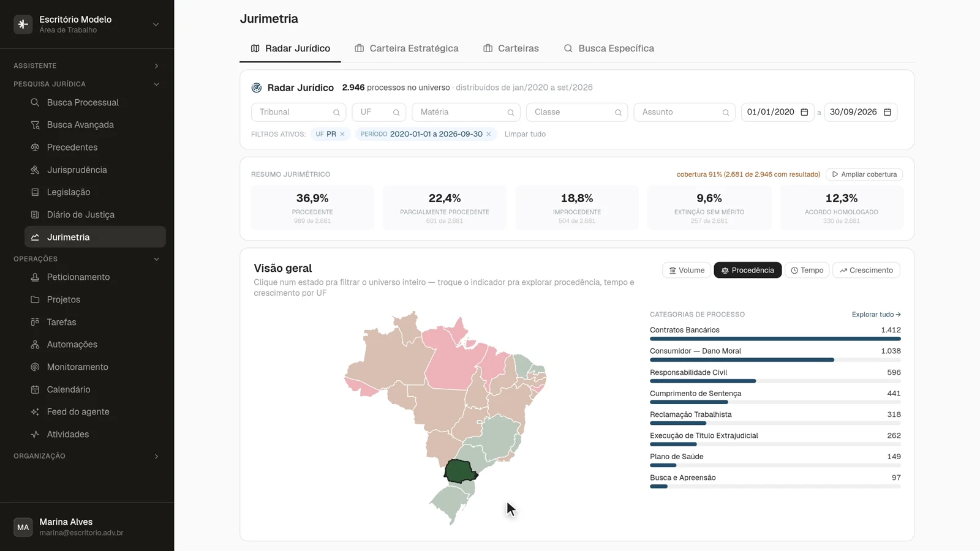Viewport: 980px width, 551px height.
Task: Select the Radar Jurídico tab
Action: pos(290,48)
